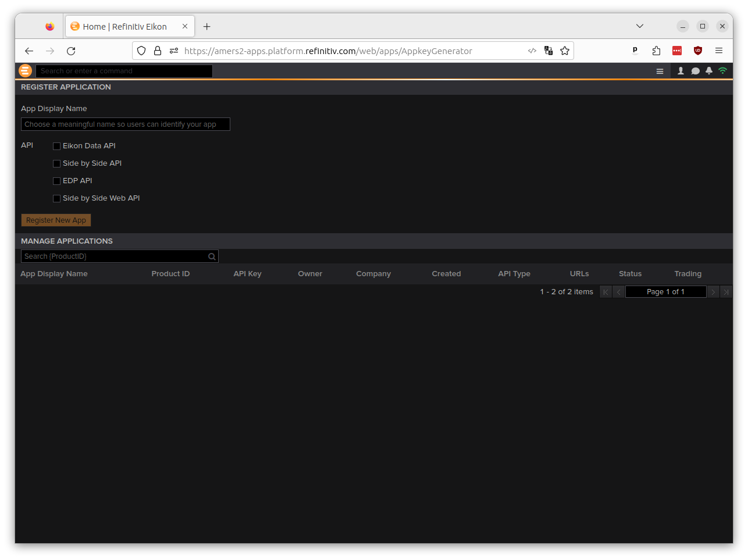
Task: Click the devtools code icon in address bar
Action: [532, 51]
